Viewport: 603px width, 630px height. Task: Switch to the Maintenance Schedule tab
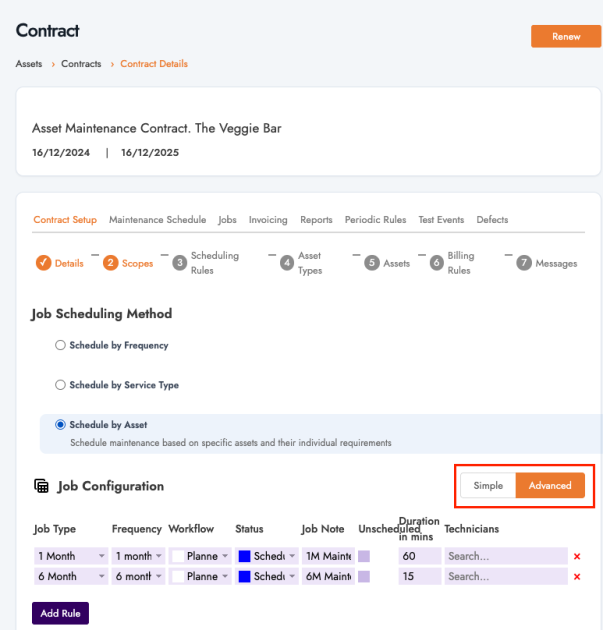coord(157,220)
